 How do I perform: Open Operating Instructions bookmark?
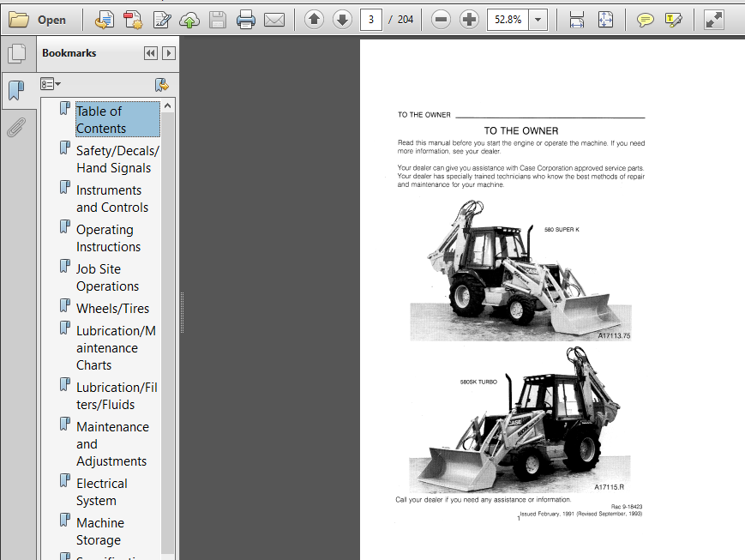pyautogui.click(x=108, y=238)
